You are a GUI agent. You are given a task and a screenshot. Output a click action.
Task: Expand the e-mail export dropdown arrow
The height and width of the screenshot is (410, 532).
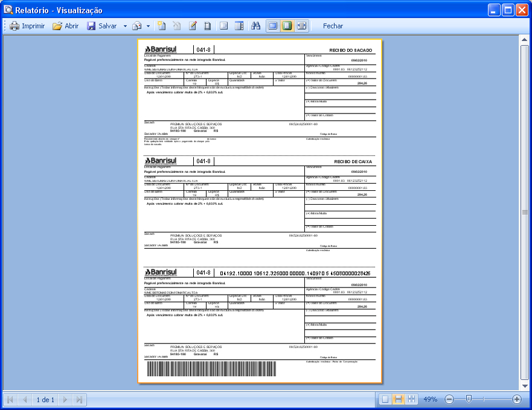pos(148,26)
